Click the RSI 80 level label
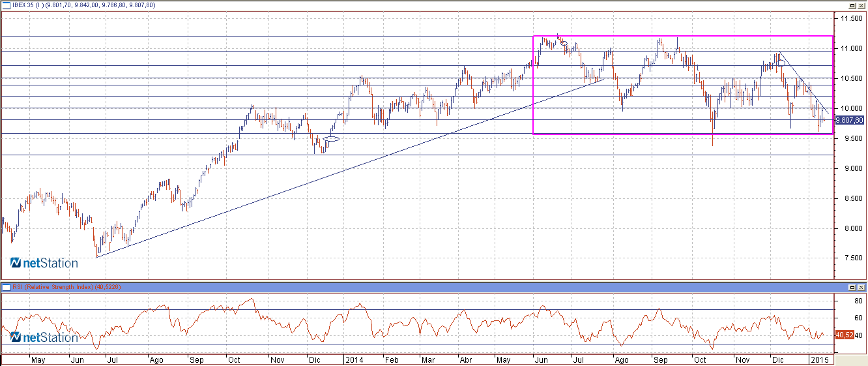 [858, 301]
